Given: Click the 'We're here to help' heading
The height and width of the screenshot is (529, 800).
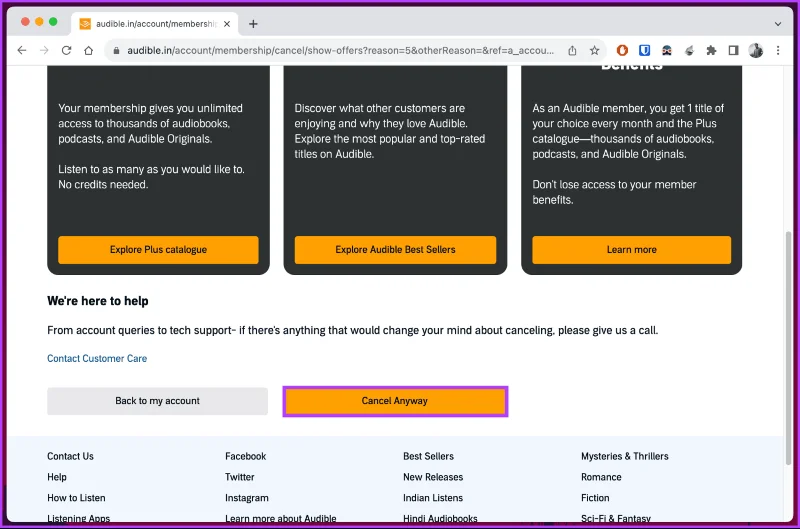Looking at the screenshot, I should (x=97, y=301).
